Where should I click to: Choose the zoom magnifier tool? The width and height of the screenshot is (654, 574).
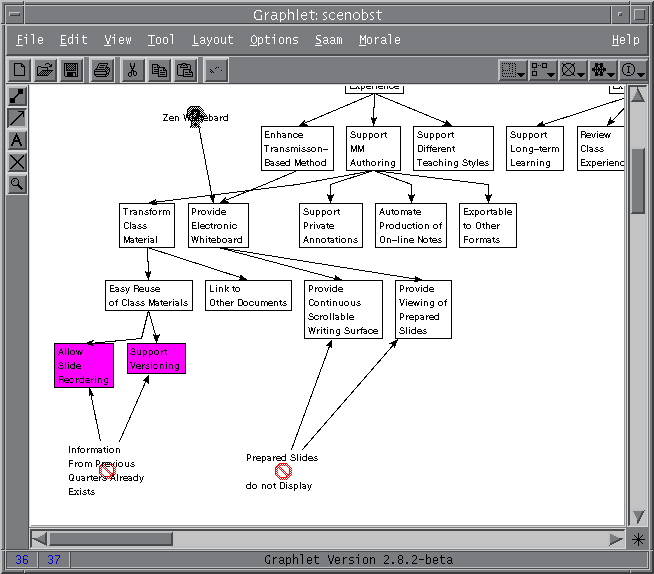(x=17, y=184)
